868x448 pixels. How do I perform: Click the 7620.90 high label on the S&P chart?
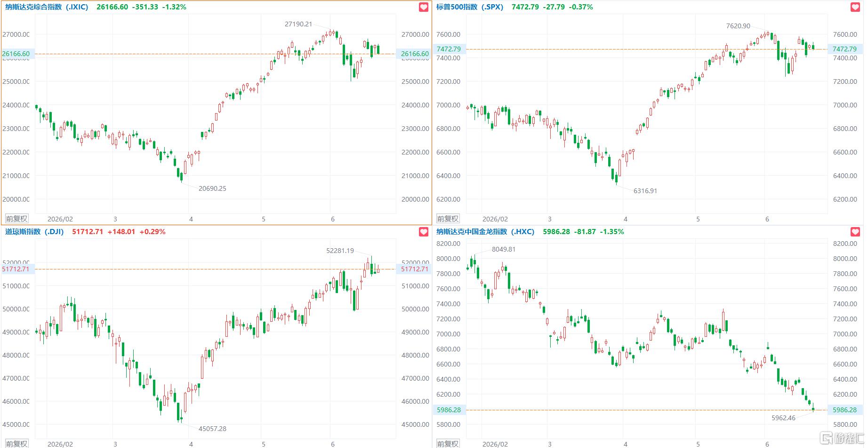(x=738, y=26)
